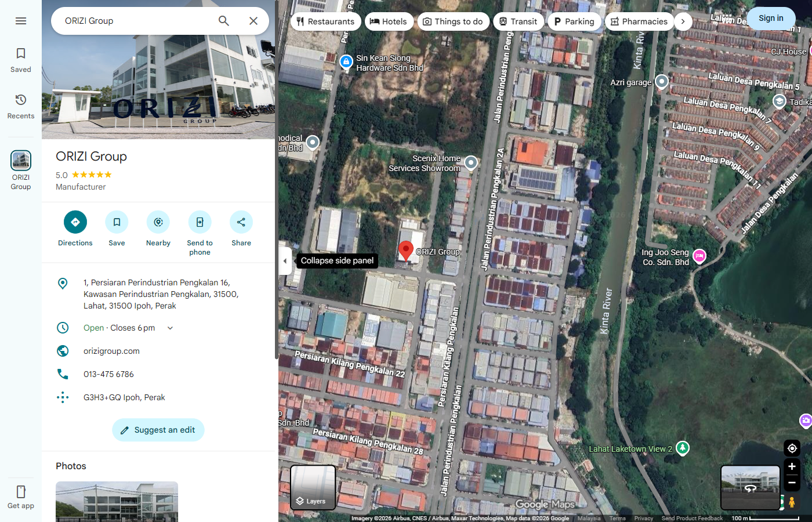
Task: Click side panel vertical scrollbar
Action: [x=276, y=180]
